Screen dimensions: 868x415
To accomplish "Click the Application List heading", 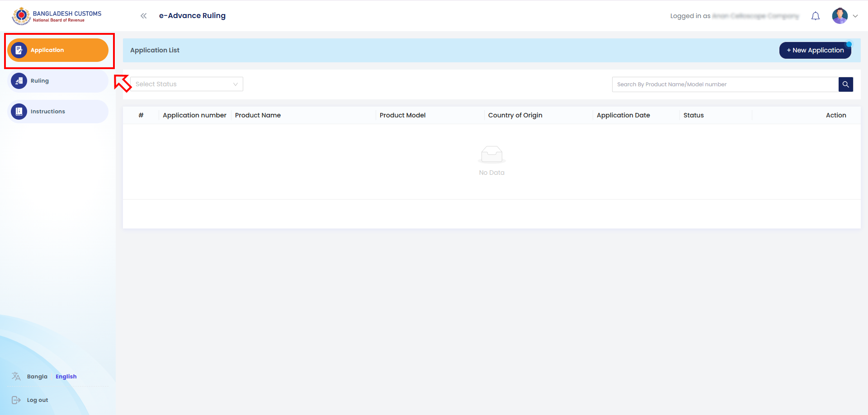I will pyautogui.click(x=155, y=50).
